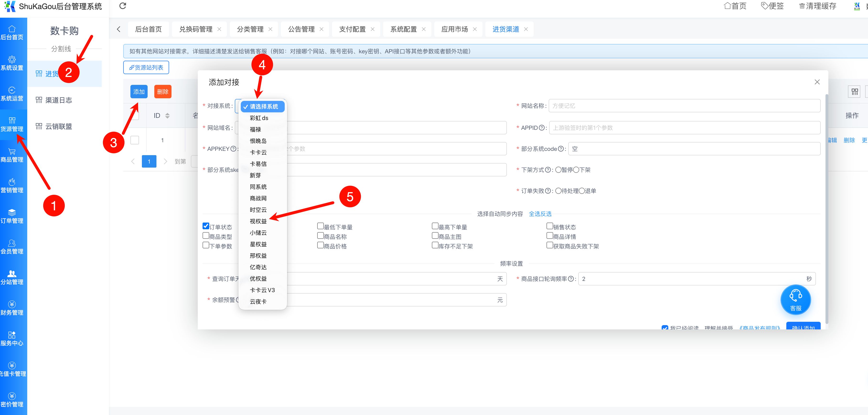The height and width of the screenshot is (415, 868).
Task: Click the grid column-filter icon
Action: 855,92
